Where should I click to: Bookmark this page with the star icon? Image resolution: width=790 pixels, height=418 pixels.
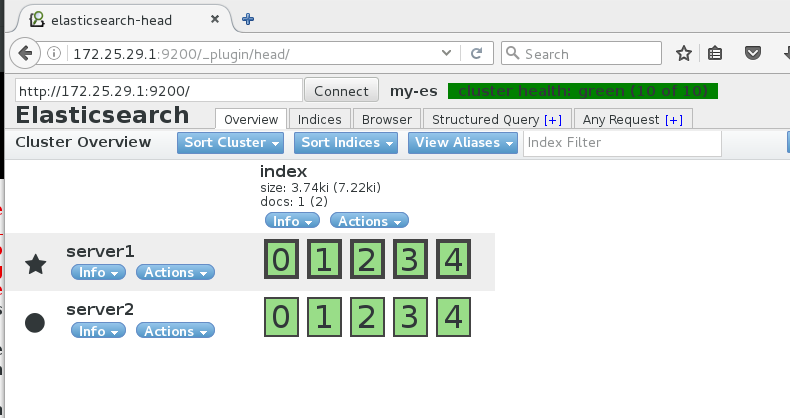pos(684,53)
